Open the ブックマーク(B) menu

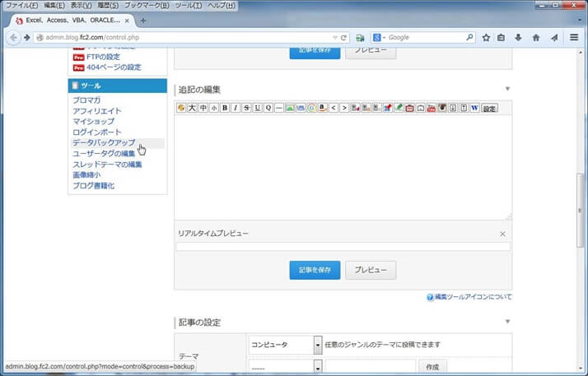(147, 5)
